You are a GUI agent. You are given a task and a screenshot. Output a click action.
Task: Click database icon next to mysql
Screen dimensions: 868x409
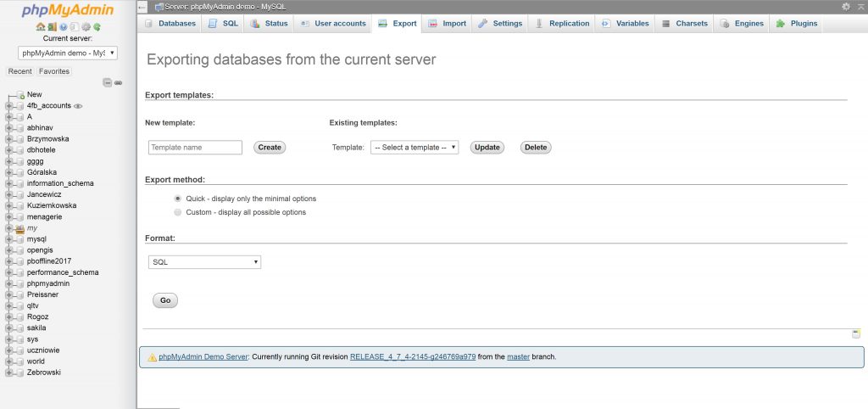click(20, 239)
